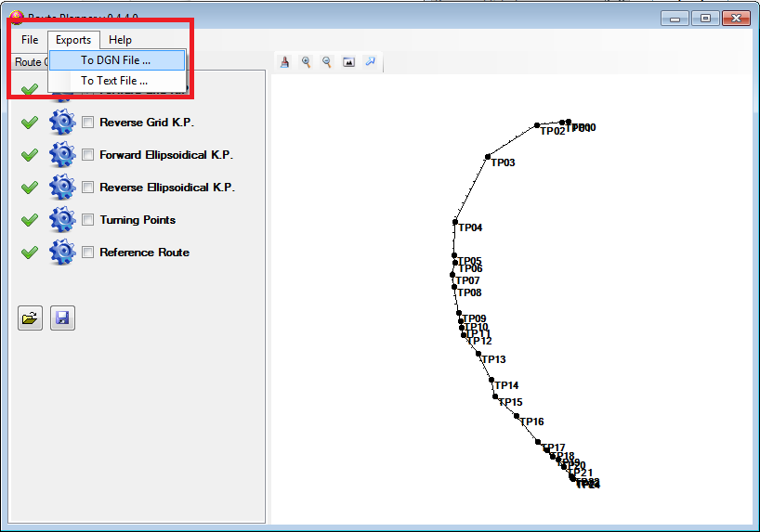Image resolution: width=760 pixels, height=532 pixels.
Task: Click the Turning Points label
Action: coord(138,220)
